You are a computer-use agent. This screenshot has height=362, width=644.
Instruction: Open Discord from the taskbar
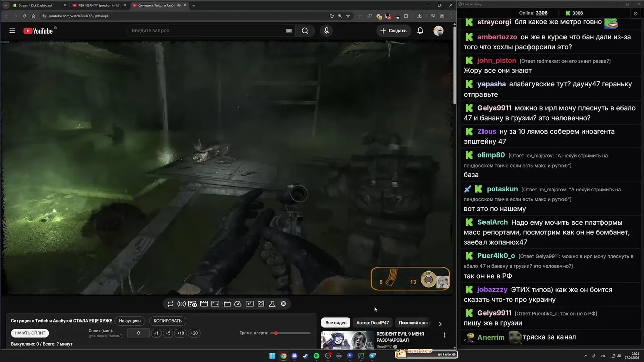[294, 356]
